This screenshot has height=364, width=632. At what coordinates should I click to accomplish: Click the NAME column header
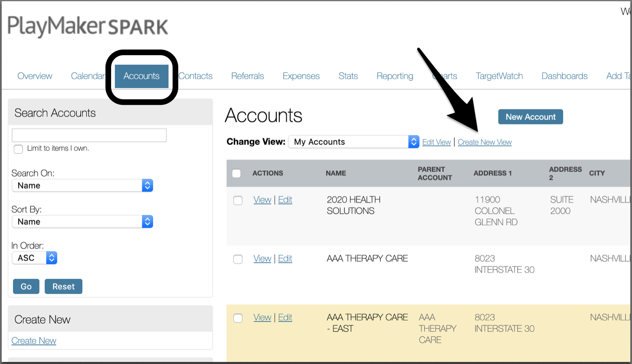[x=336, y=173]
